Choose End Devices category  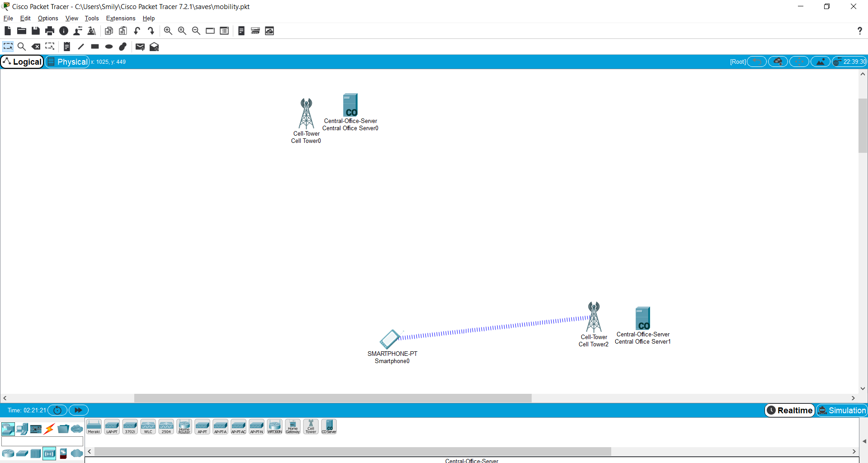tap(22, 429)
